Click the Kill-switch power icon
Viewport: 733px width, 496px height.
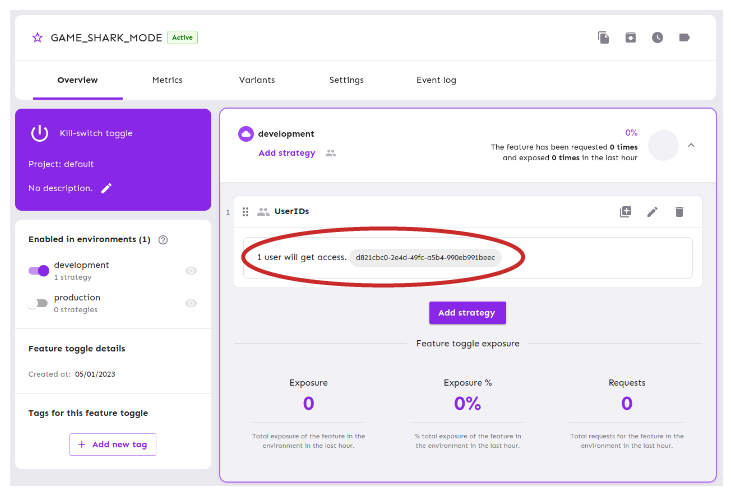click(40, 133)
